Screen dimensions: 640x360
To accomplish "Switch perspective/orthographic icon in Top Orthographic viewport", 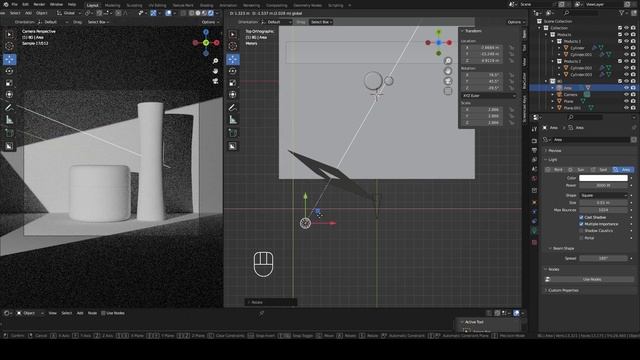I will (x=448, y=91).
